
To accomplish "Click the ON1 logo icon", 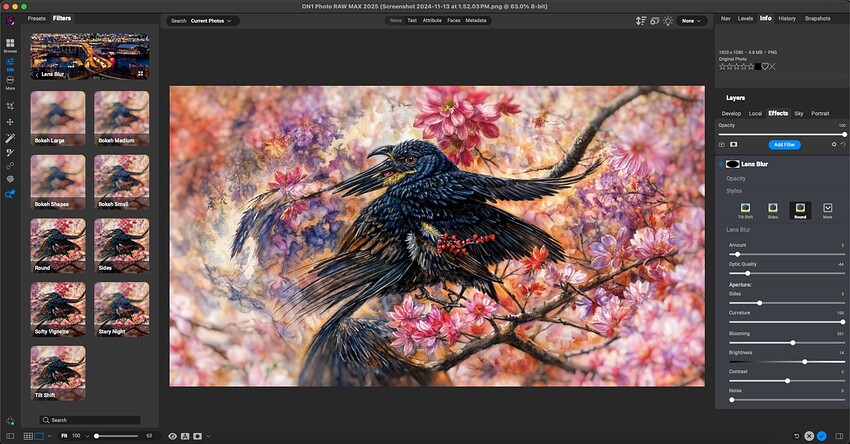I will pos(10,21).
